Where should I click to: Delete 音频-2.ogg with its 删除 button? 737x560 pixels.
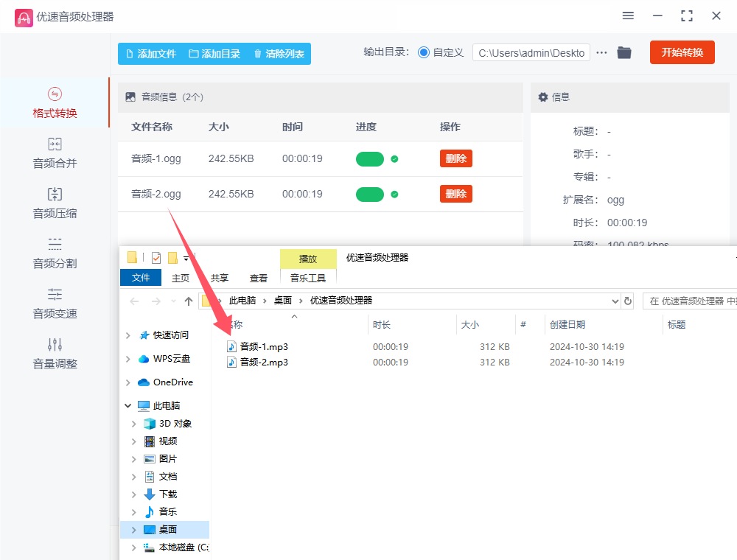point(456,194)
